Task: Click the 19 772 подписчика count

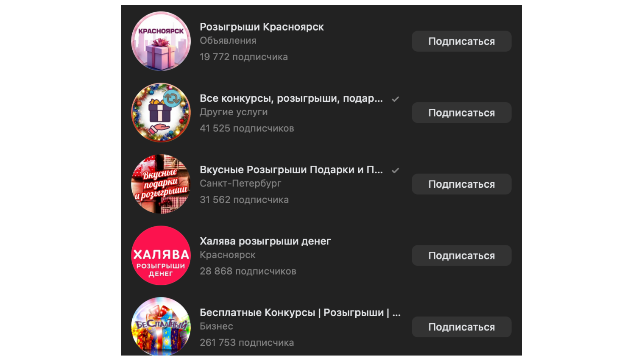Action: 244,57
